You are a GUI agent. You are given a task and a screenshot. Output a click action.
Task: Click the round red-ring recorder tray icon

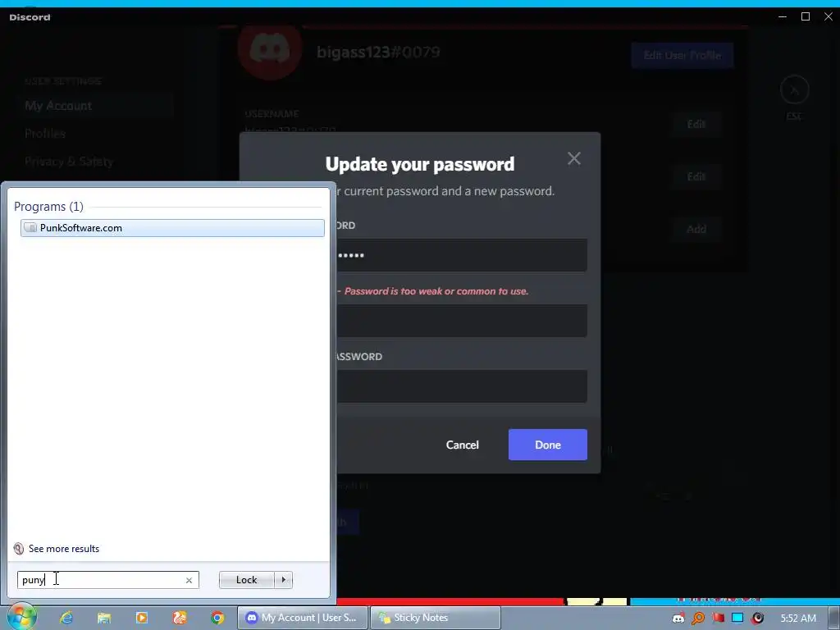pos(757,619)
